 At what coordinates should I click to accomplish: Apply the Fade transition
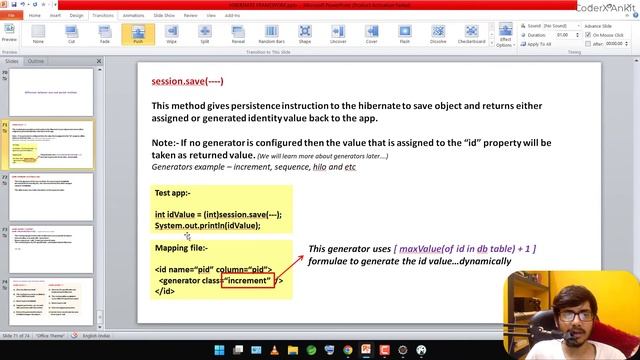coord(104,34)
